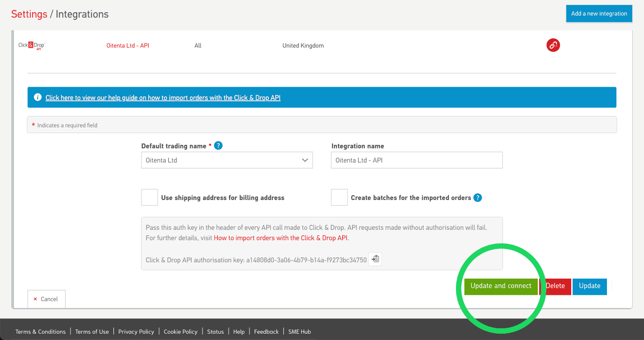644x340 pixels.
Task: Go to Settings breadcrumb link
Action: click(x=29, y=14)
